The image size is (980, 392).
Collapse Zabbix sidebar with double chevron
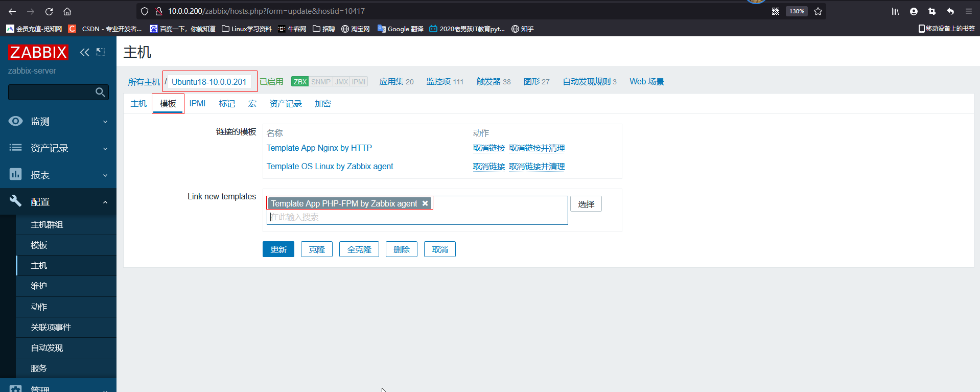(85, 52)
